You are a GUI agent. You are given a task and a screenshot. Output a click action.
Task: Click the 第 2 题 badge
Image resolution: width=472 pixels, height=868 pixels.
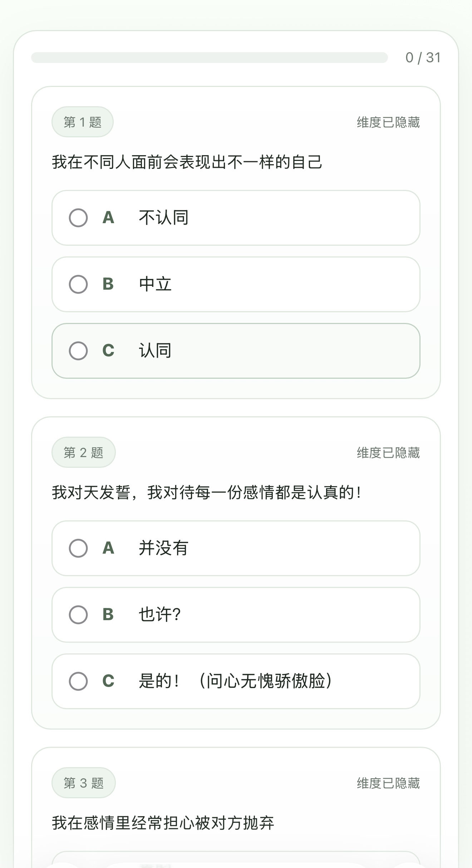click(x=84, y=452)
